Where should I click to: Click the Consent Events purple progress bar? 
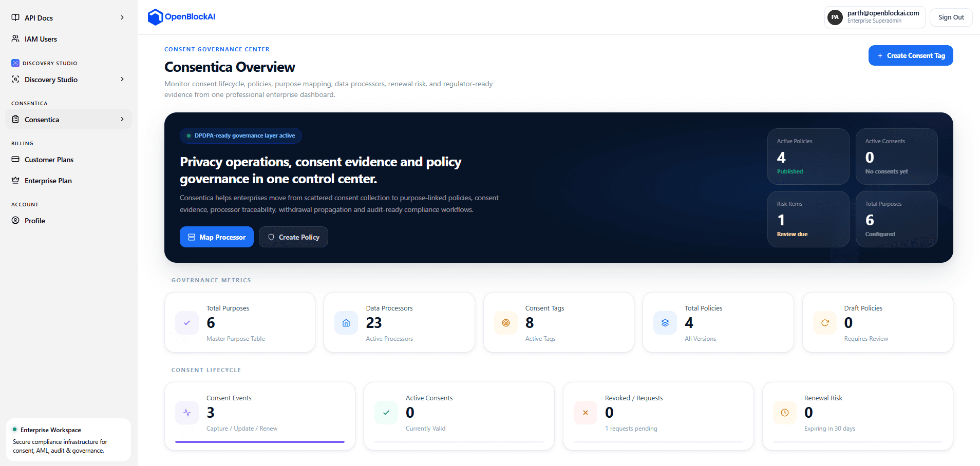tap(260, 442)
